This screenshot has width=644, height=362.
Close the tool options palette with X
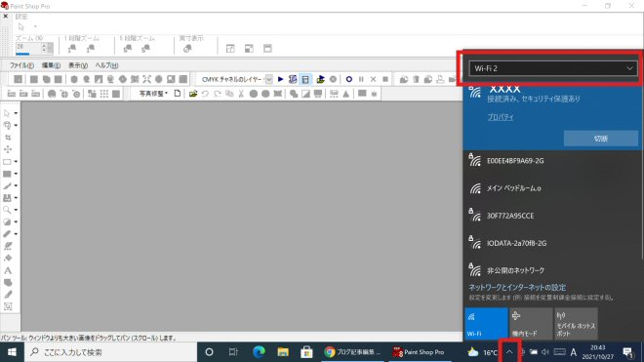coord(5,16)
